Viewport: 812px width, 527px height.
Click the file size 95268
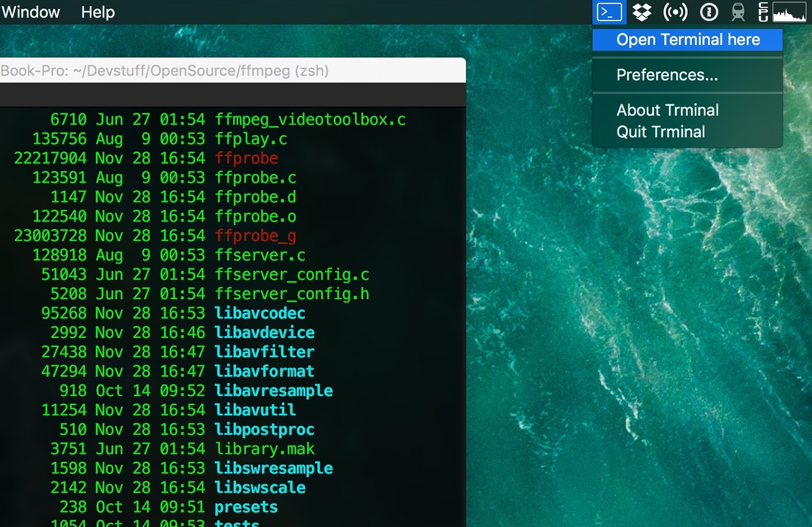(x=64, y=313)
